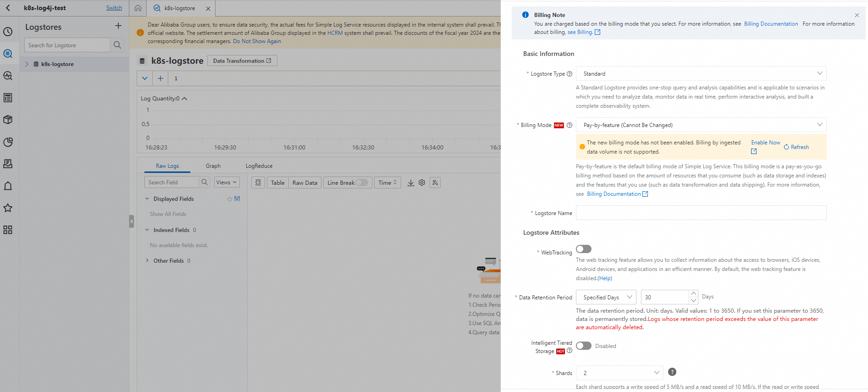Open the log search icon in sidebar

tap(8, 54)
